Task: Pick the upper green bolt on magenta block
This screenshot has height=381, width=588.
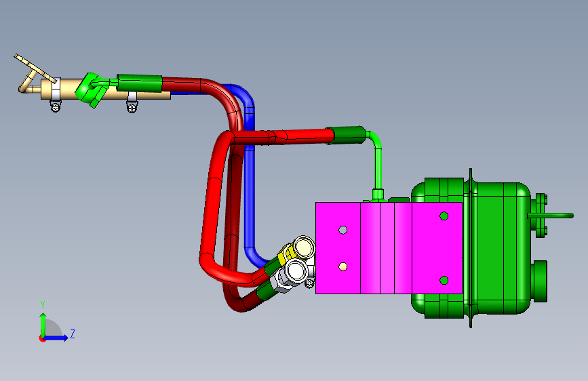Action: (444, 216)
